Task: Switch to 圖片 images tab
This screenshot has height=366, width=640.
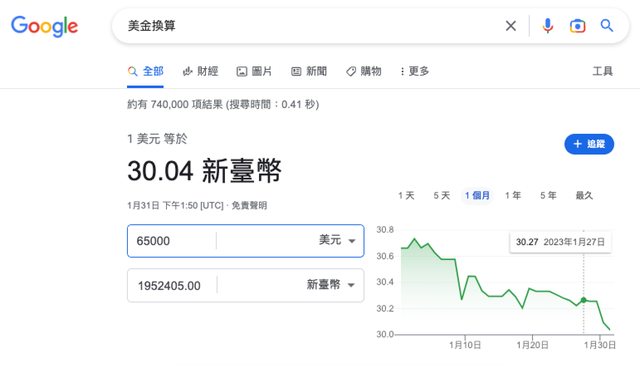Action: [254, 71]
